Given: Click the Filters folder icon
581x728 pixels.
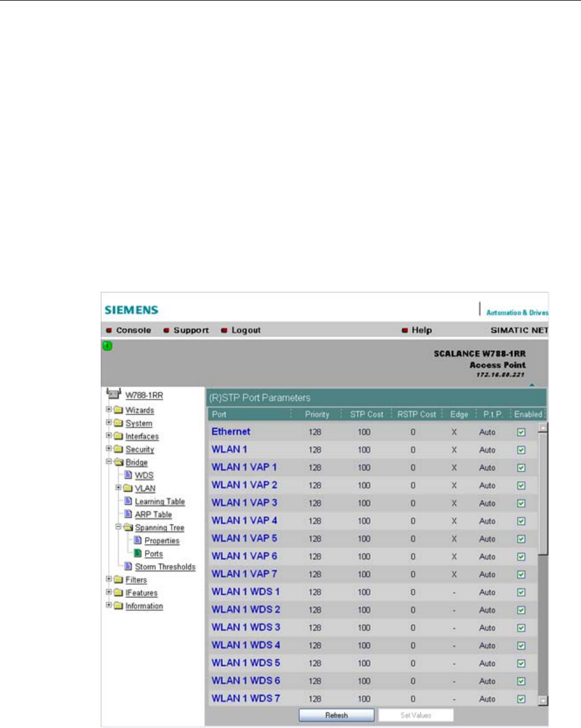Looking at the screenshot, I should 119,580.
